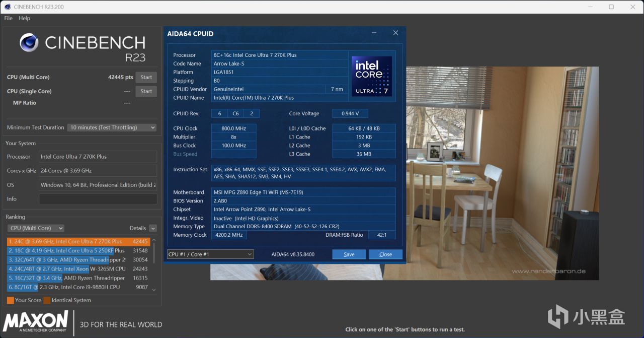Click the 7 nm process value
Image resolution: width=644 pixels, height=338 pixels.
click(x=337, y=89)
